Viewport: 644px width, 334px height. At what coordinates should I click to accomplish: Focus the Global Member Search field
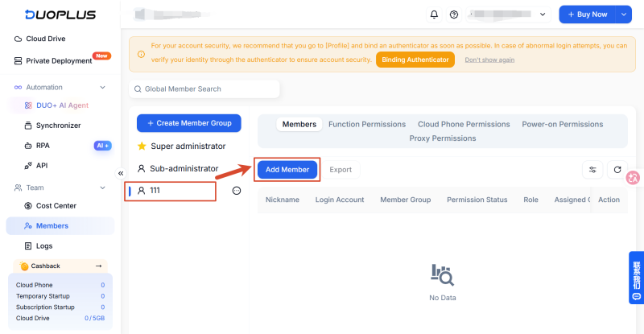[204, 89]
